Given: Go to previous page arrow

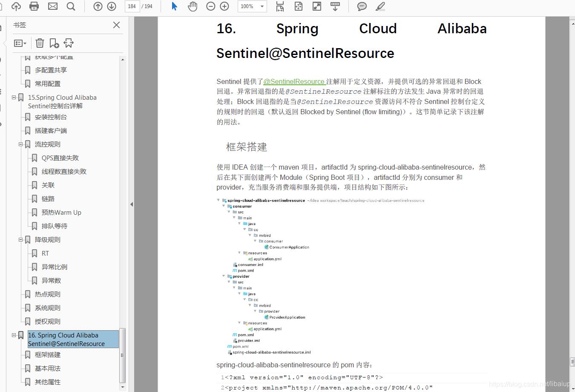Looking at the screenshot, I should tap(98, 6).
